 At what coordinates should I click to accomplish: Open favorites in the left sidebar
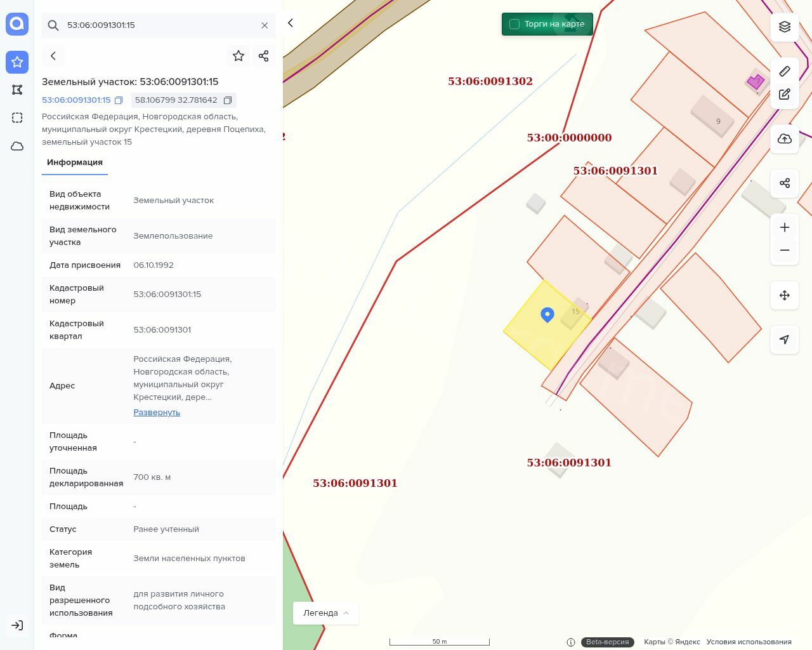pyautogui.click(x=17, y=62)
